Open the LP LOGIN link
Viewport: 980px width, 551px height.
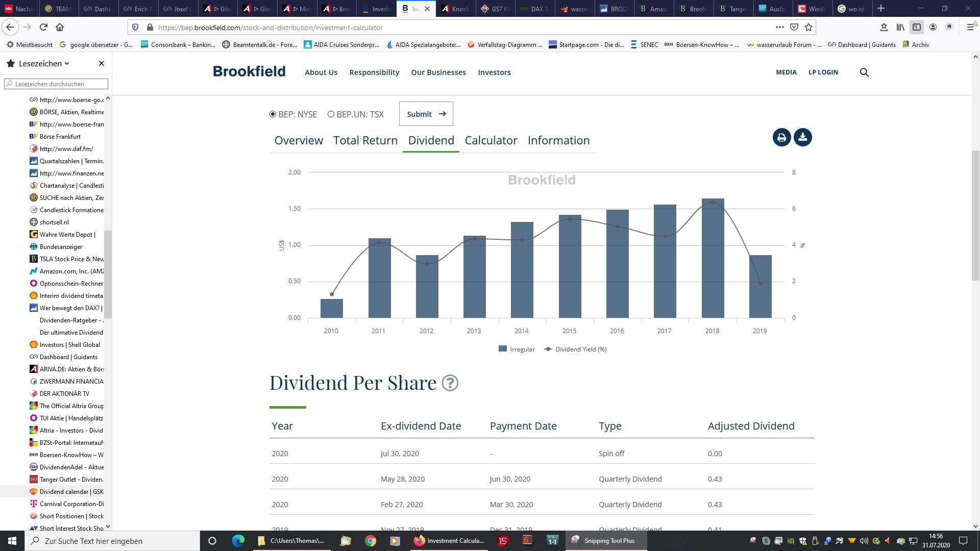[823, 72]
